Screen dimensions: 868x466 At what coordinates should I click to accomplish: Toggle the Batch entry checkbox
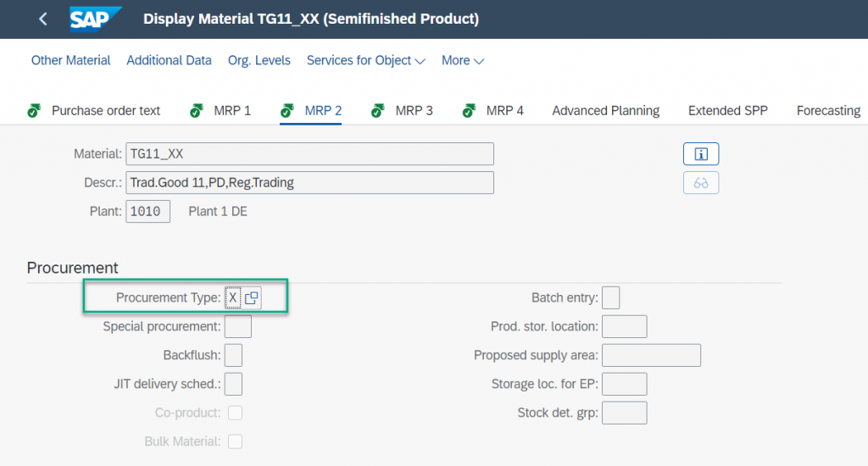(610, 297)
